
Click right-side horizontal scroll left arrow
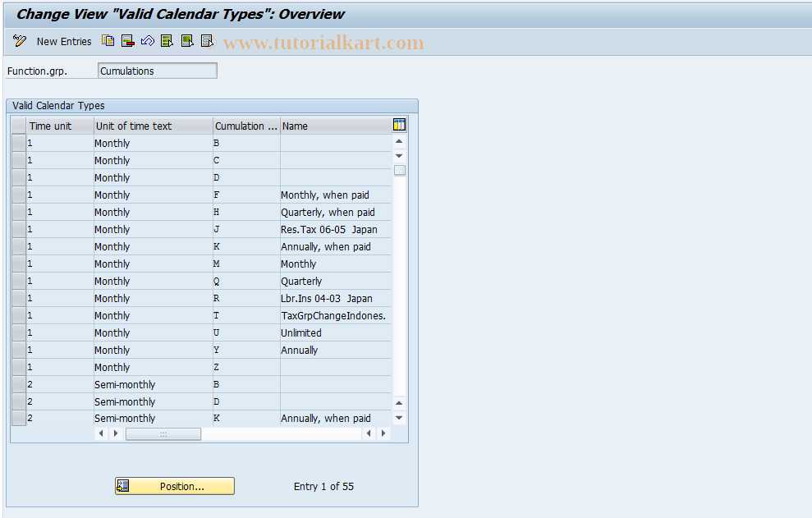(369, 433)
